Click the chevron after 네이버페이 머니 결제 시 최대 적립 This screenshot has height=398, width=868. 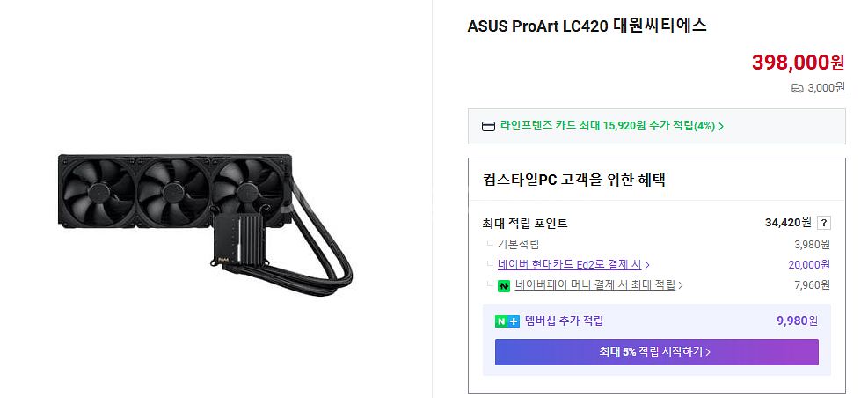(x=681, y=285)
